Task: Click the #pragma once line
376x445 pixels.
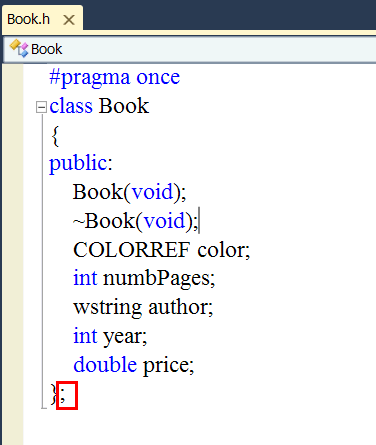Action: [115, 78]
